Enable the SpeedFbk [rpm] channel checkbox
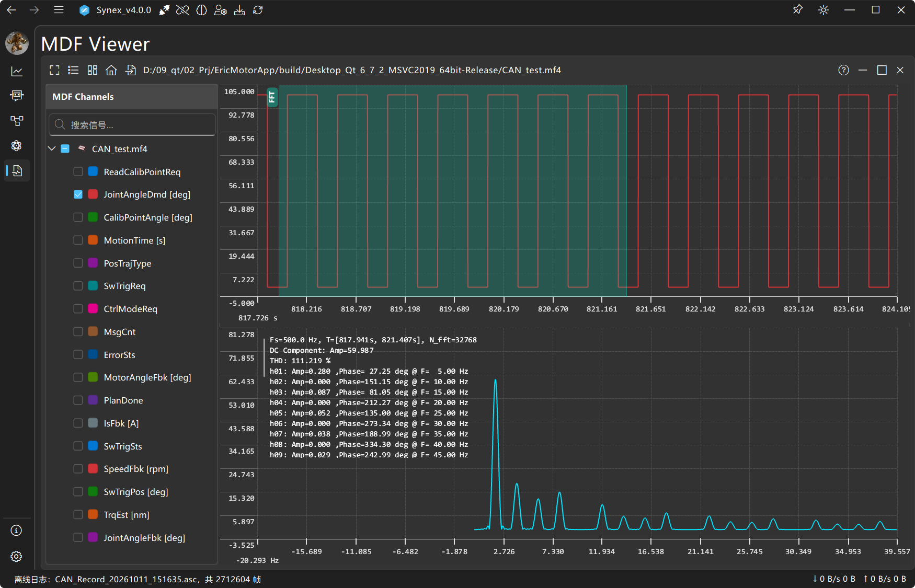The width and height of the screenshot is (915, 588). [x=78, y=469]
